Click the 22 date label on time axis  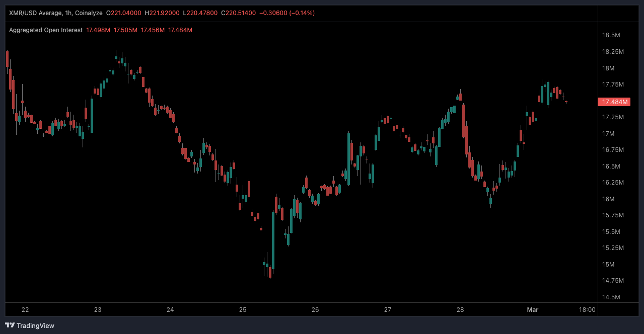25,310
